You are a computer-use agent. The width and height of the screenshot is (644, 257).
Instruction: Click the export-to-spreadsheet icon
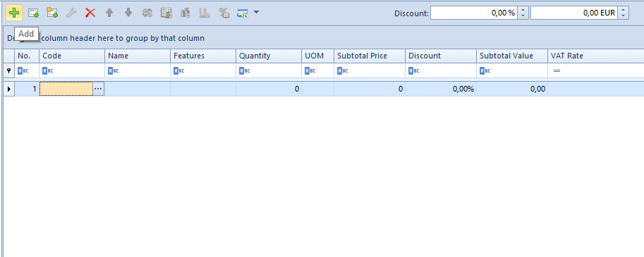click(243, 13)
